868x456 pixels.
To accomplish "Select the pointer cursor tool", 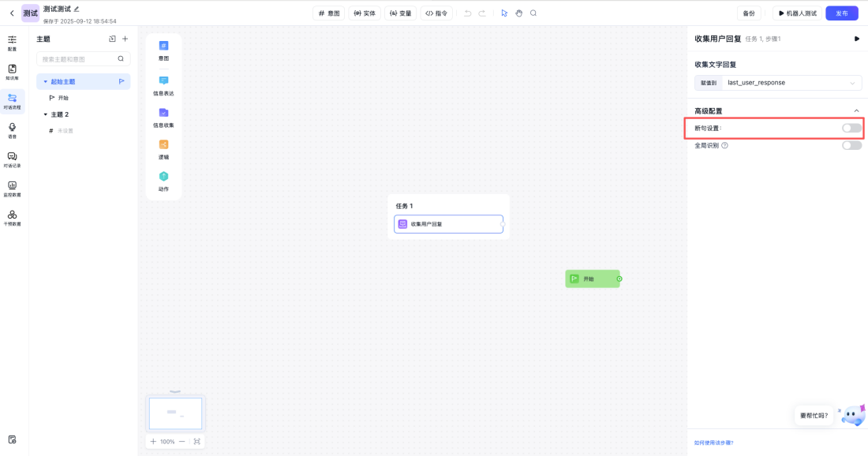I will pos(504,13).
